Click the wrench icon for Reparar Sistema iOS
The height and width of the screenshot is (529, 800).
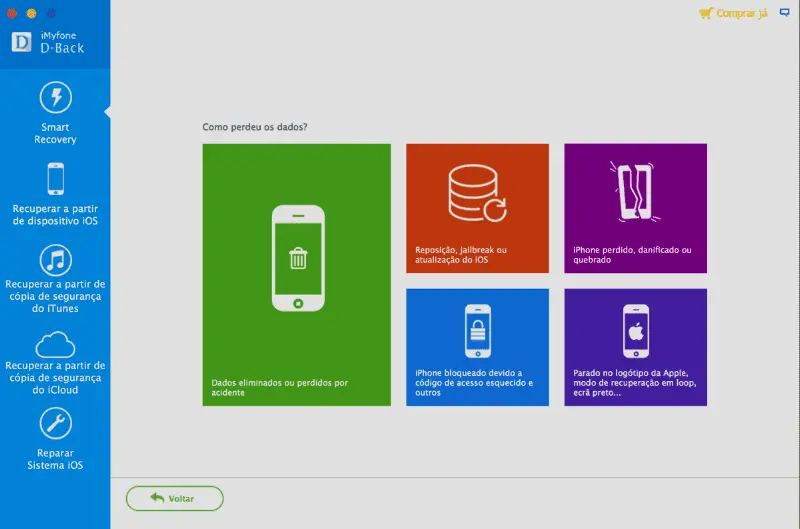(x=55, y=424)
